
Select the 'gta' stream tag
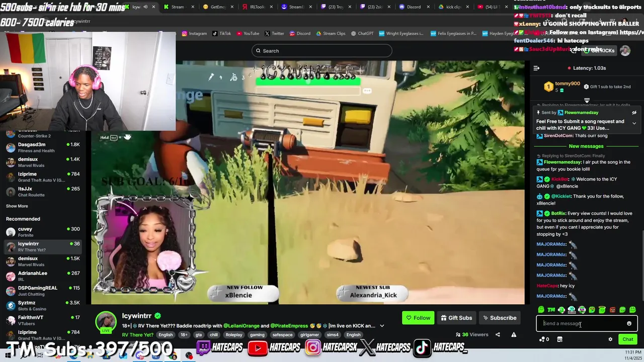(199, 335)
